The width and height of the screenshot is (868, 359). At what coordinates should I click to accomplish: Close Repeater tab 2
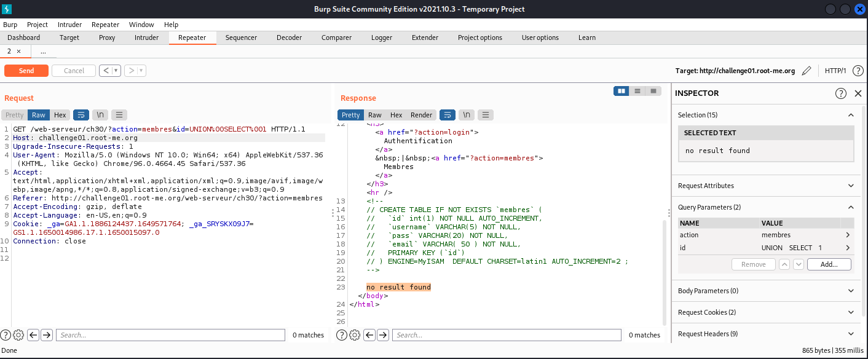tap(18, 52)
